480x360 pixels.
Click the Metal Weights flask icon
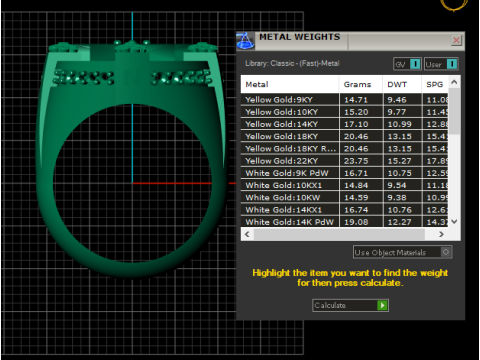(x=245, y=41)
